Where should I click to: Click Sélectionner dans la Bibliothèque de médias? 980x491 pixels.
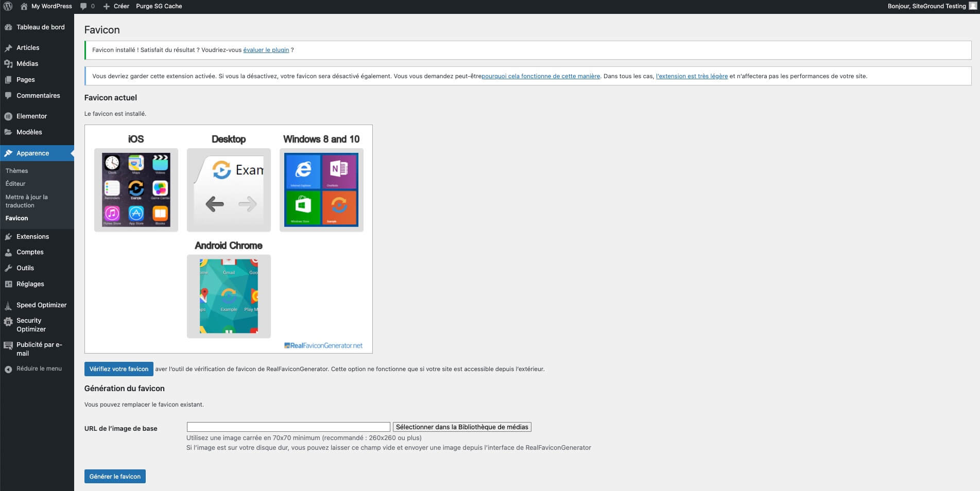(462, 427)
